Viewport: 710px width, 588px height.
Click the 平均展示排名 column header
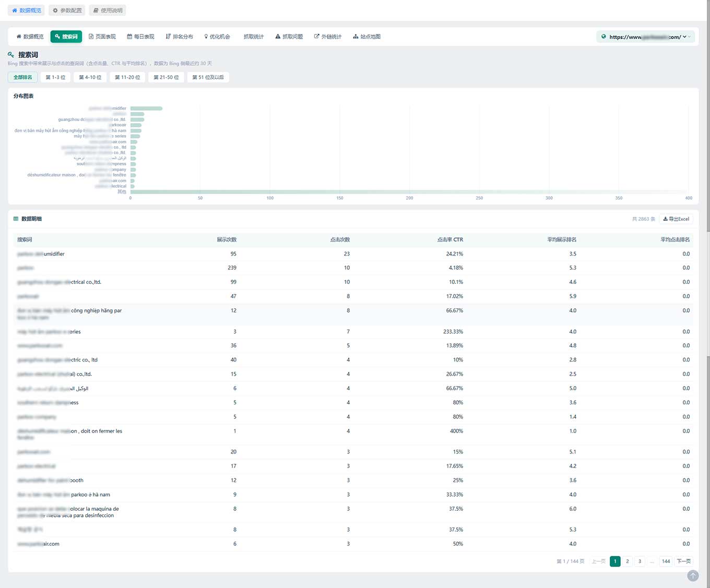[562, 239]
